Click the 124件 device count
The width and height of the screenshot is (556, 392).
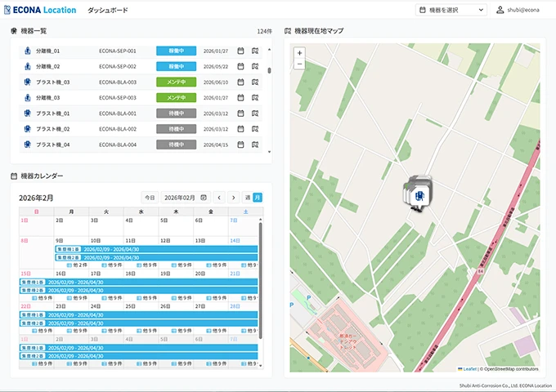pyautogui.click(x=265, y=31)
